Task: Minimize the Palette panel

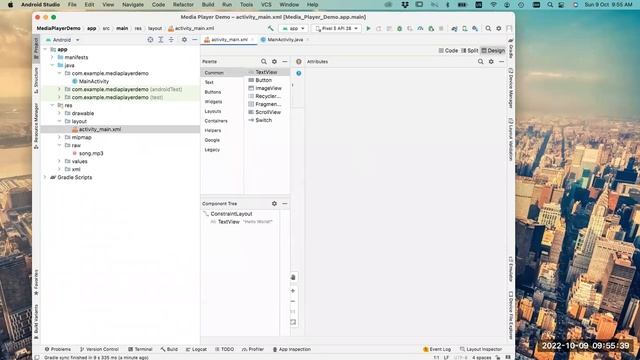Action: tap(285, 62)
